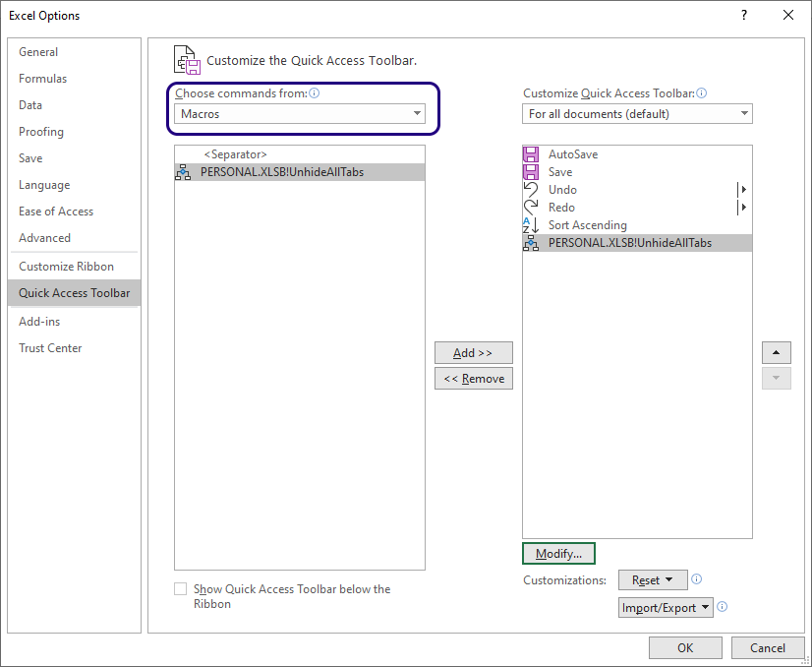Screen dimensions: 812x667
Task: Click the Customize Quick Access Toolbar header icon
Action: 187,60
